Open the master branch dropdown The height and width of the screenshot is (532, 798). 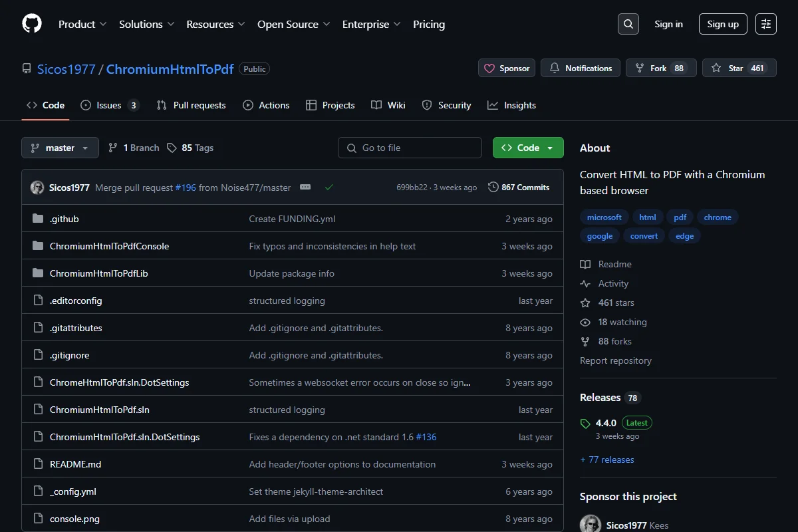click(x=60, y=148)
